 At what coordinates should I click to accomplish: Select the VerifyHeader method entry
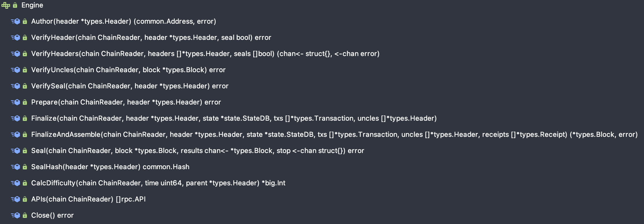point(151,38)
